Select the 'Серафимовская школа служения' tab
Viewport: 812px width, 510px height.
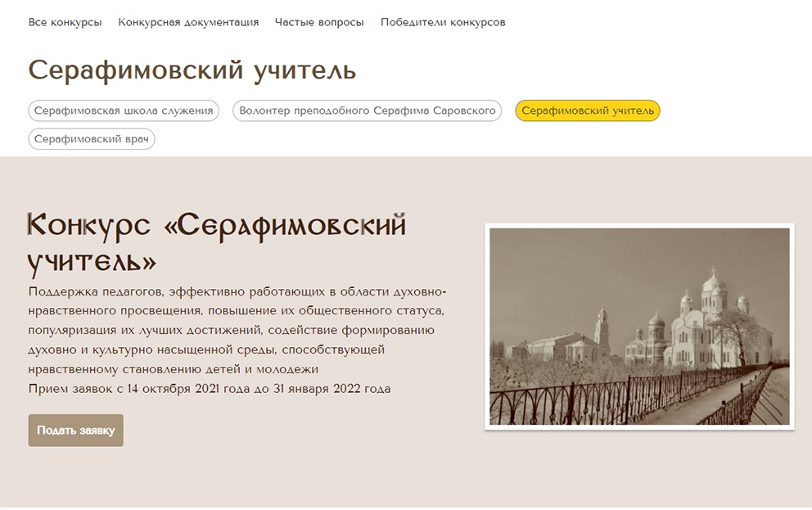point(124,111)
